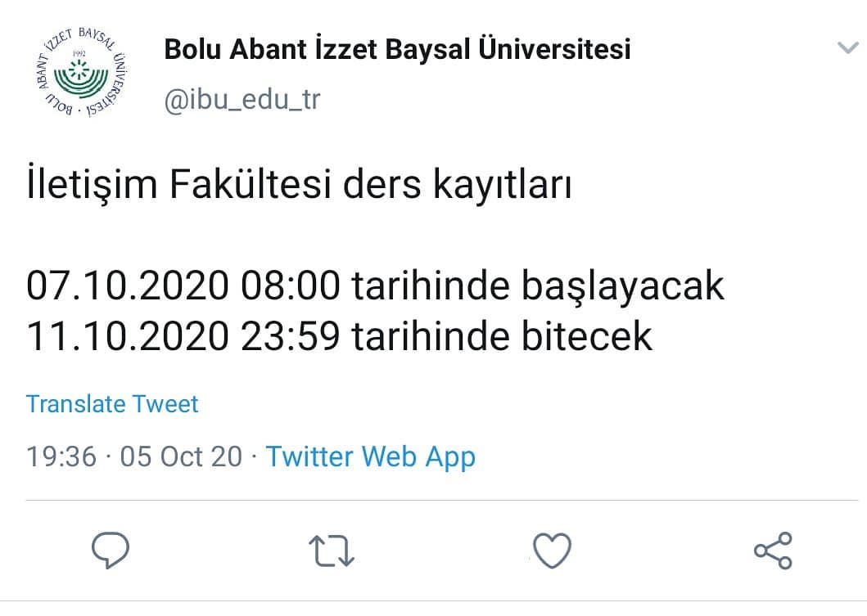Select the line ending with bitecek

(340, 336)
